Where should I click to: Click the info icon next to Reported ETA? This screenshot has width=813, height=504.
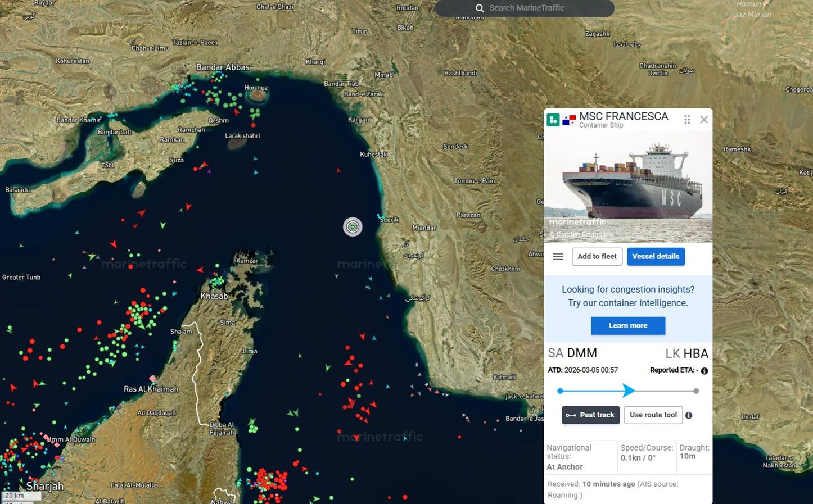(x=704, y=370)
